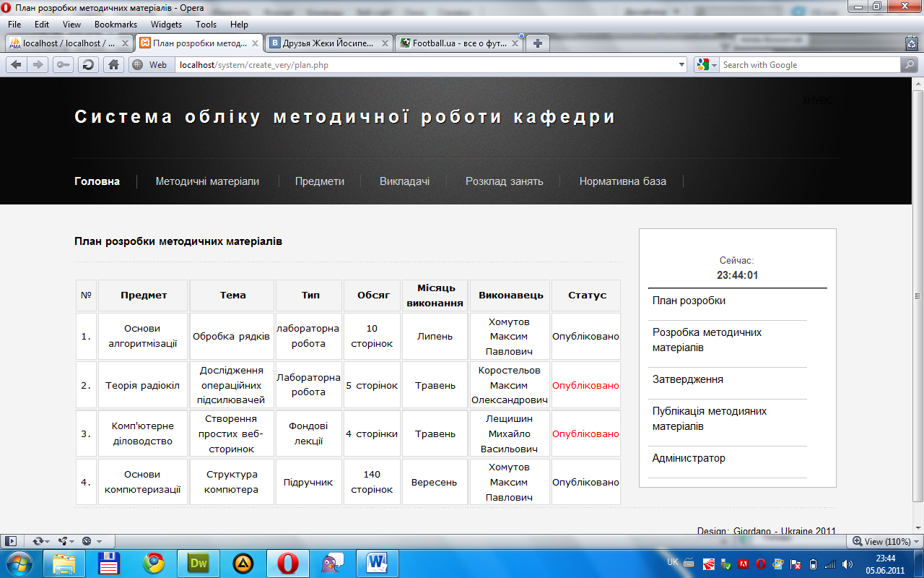Select the План розробки методичних tab
924x578 pixels.
[x=199, y=43]
